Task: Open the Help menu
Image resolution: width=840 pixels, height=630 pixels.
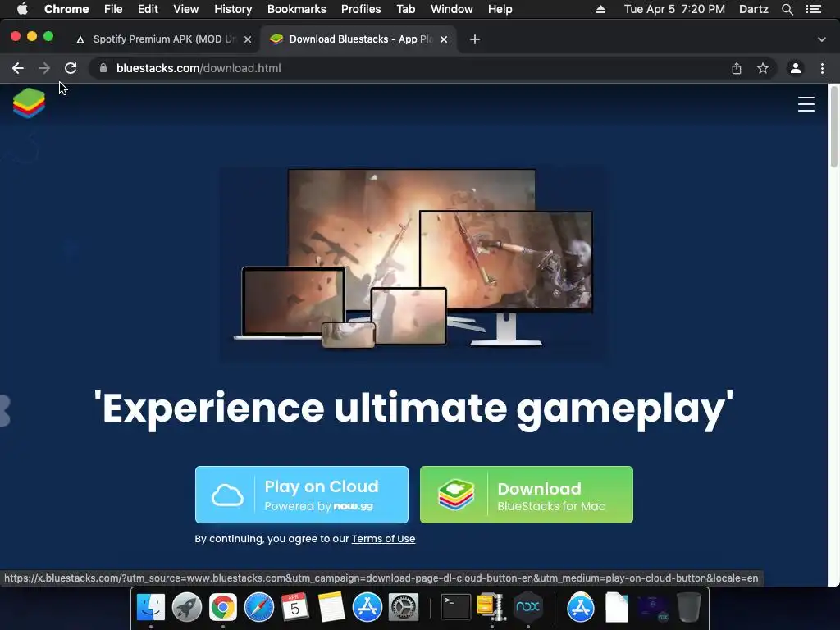Action: coord(500,9)
